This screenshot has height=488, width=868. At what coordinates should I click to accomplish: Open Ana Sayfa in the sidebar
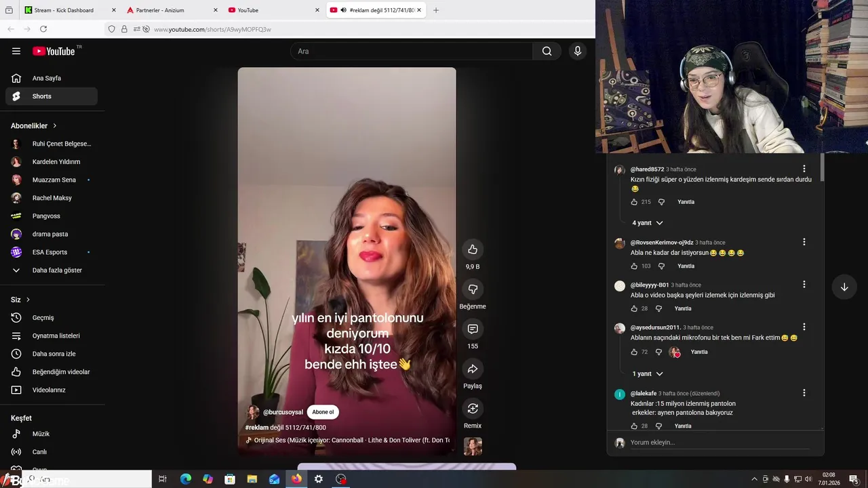coord(52,78)
